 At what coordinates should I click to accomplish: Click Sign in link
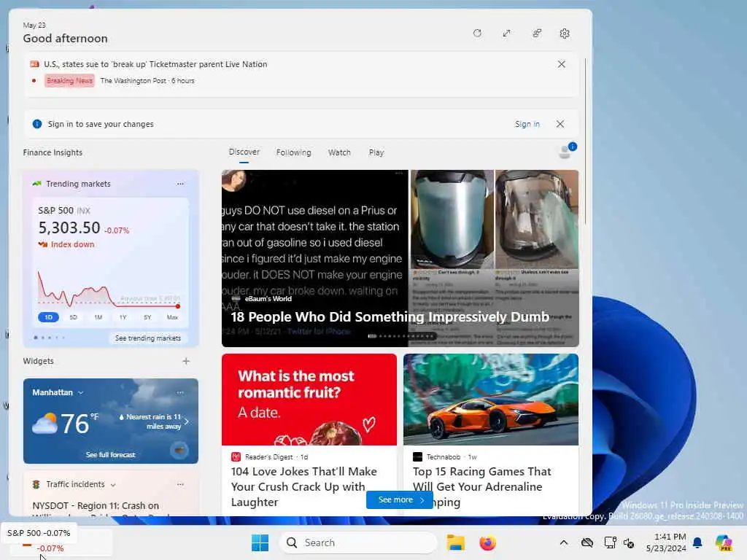pos(527,124)
